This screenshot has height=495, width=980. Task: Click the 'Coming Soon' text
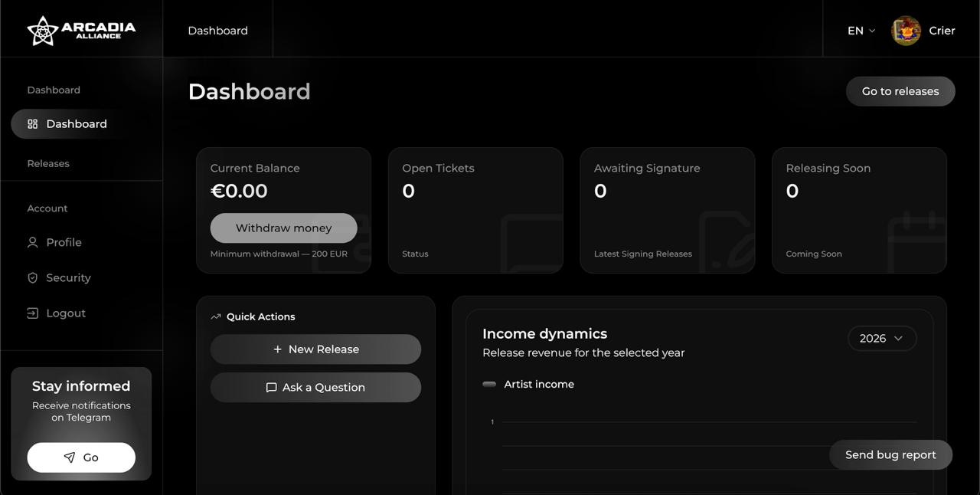(814, 254)
